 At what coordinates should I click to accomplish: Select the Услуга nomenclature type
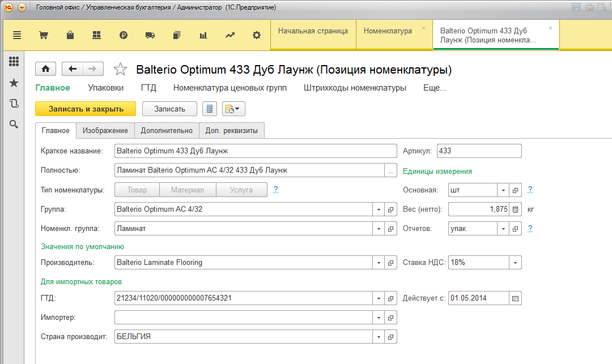coord(241,190)
